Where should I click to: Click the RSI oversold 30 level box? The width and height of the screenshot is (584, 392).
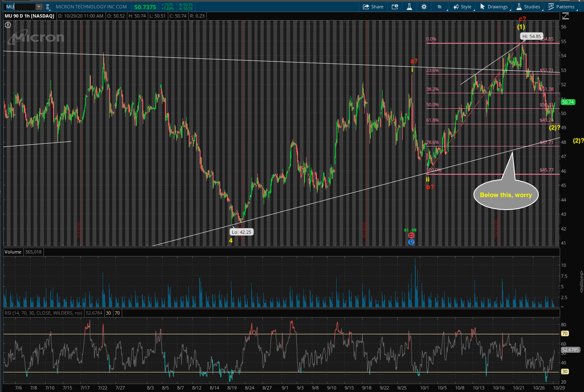(108, 313)
